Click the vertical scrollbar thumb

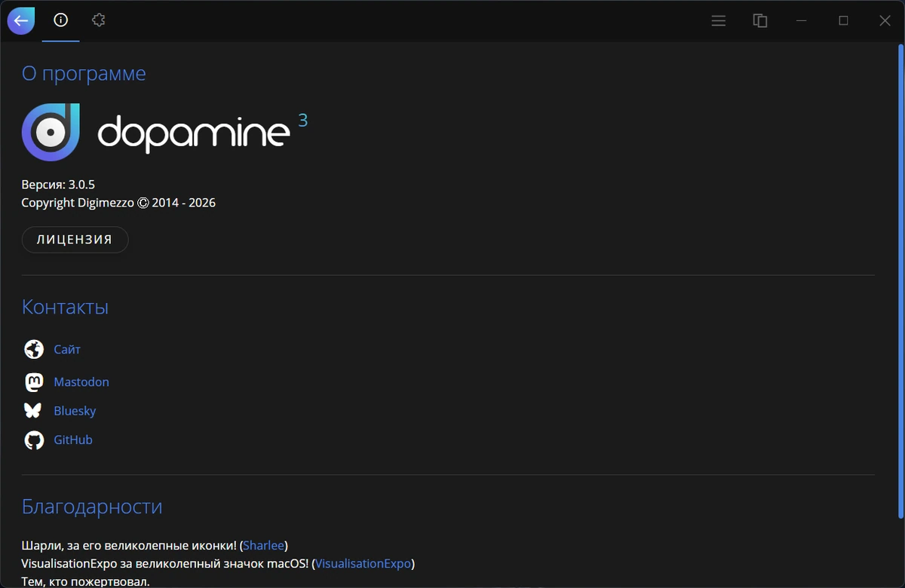tap(900, 280)
